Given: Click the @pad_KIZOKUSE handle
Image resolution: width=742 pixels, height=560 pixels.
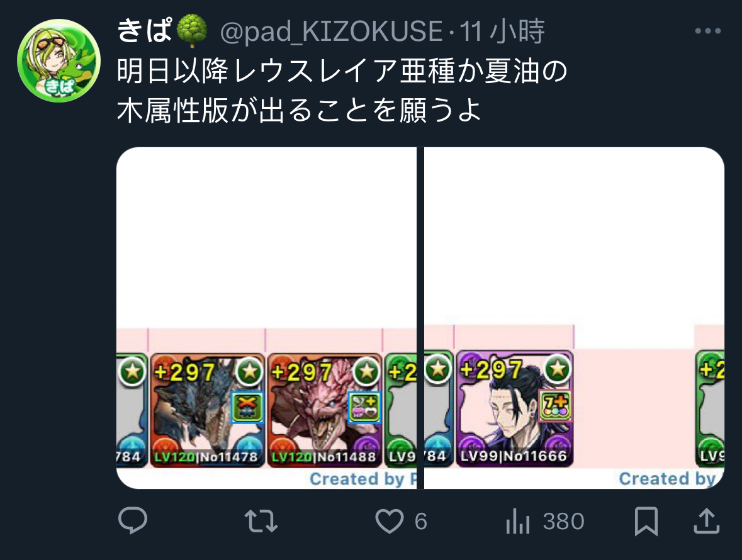Looking at the screenshot, I should 331,31.
